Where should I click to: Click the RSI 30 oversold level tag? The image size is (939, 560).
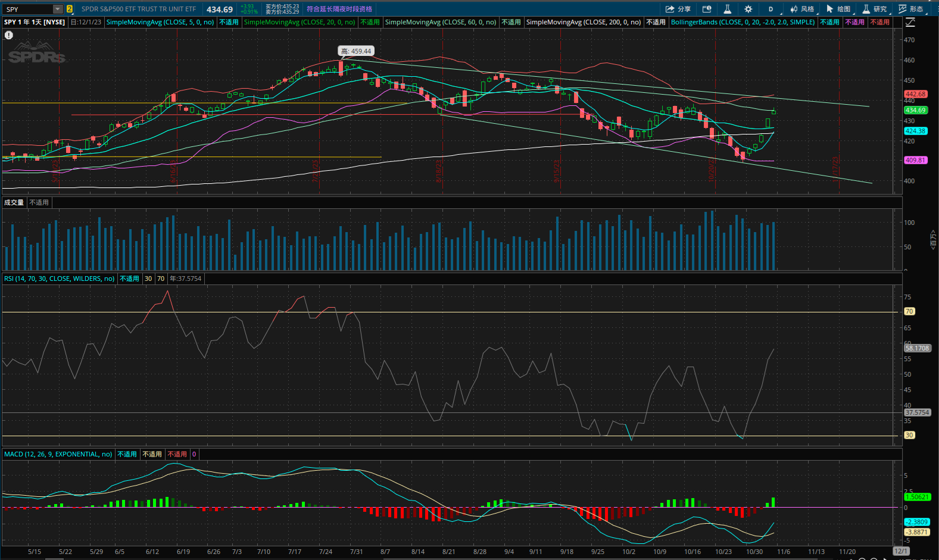click(x=909, y=435)
